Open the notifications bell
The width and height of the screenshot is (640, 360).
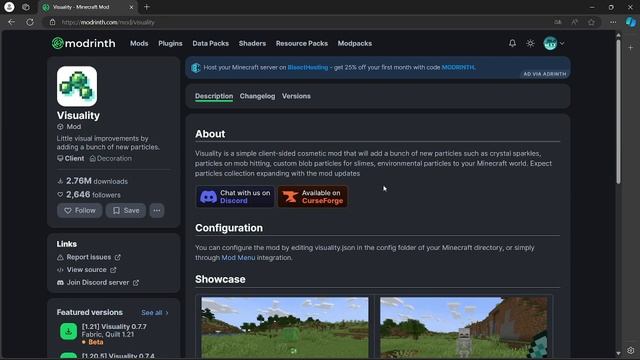click(512, 43)
